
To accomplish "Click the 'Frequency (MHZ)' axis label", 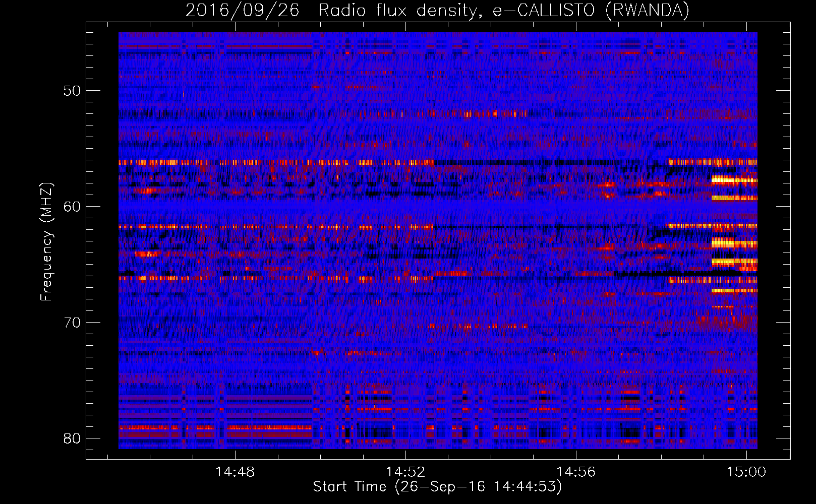I will point(46,242).
